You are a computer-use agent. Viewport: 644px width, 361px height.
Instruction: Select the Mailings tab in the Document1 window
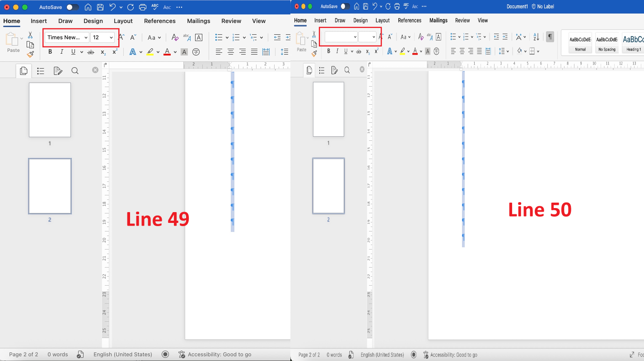[x=439, y=20]
